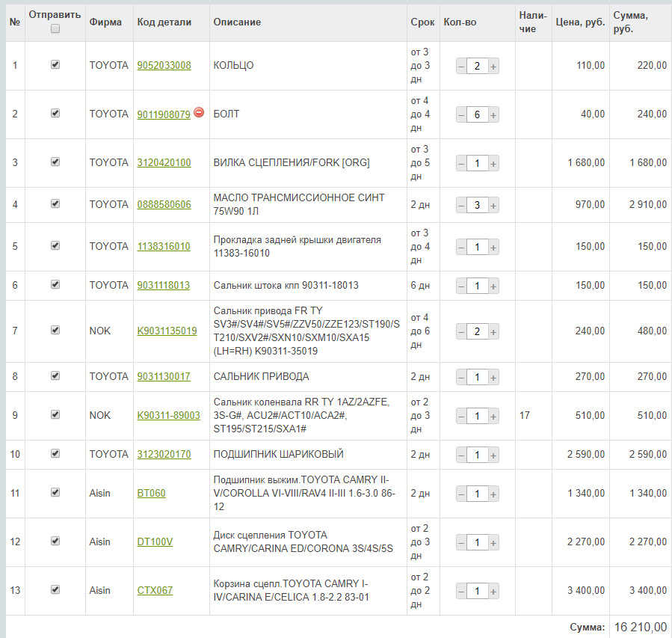Screen dimensions: 672x638
Task: Decrease quantity for Сальник штока кпп row
Action: coord(461,286)
